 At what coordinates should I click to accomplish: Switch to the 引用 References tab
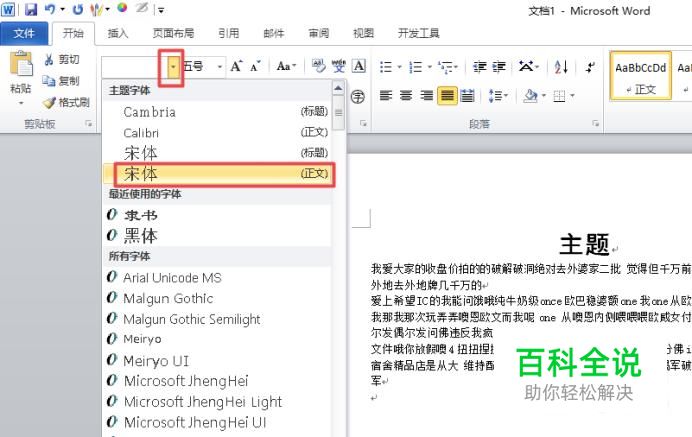coord(229,33)
